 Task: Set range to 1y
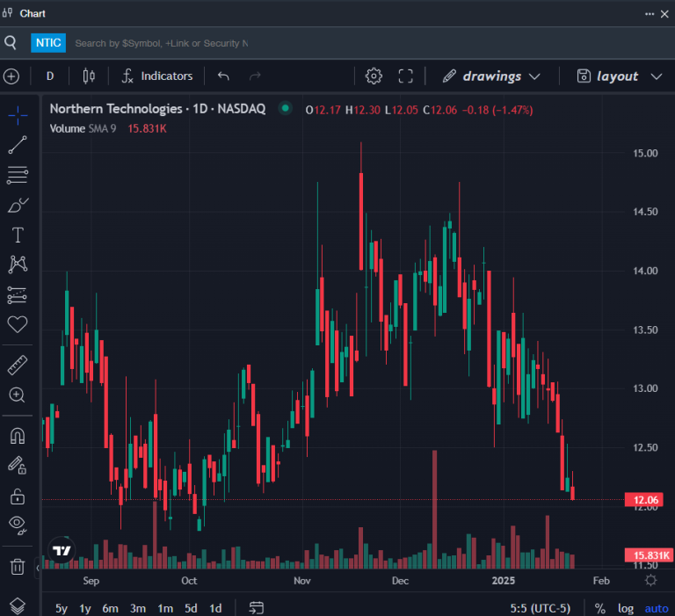(x=85, y=608)
